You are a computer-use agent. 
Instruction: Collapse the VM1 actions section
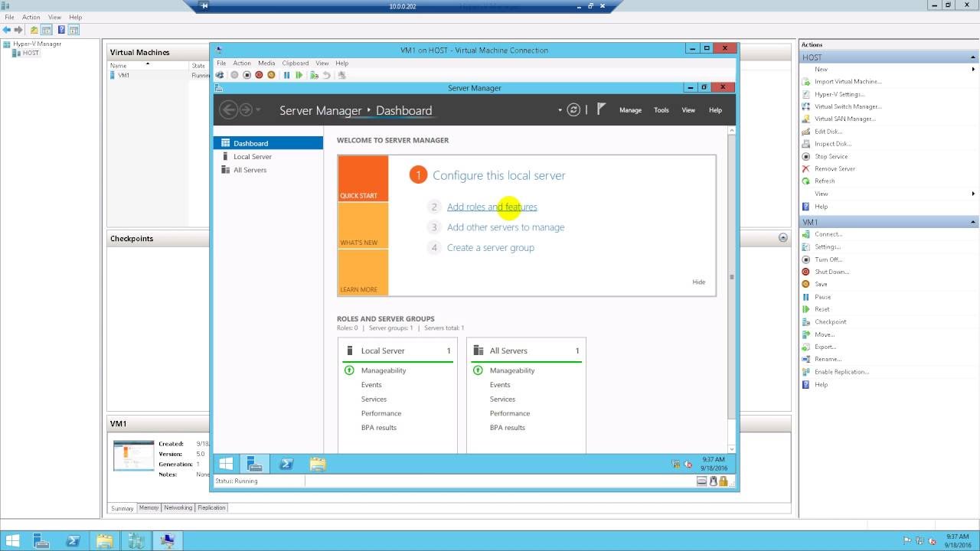[x=973, y=222]
